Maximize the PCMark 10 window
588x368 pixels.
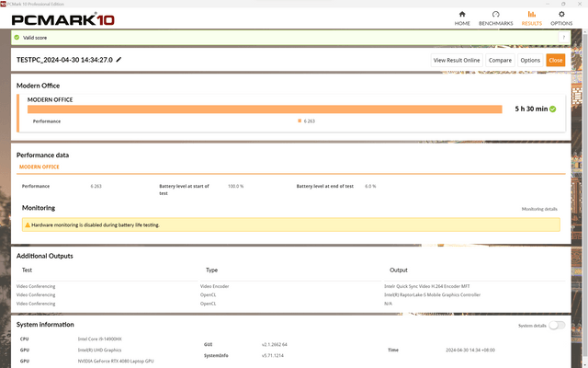(563, 4)
